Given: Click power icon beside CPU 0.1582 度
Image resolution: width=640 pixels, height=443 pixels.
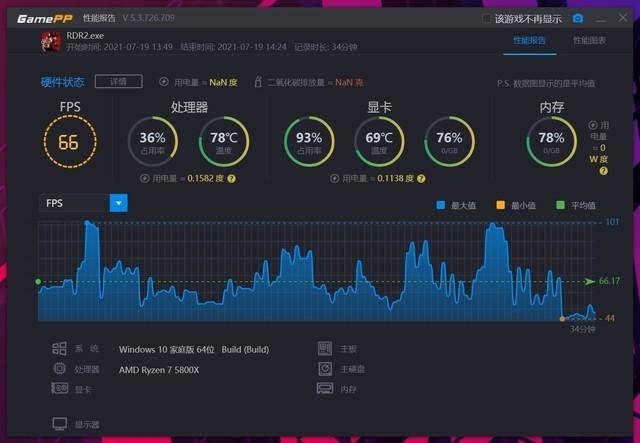Looking at the screenshot, I should pyautogui.click(x=144, y=178).
